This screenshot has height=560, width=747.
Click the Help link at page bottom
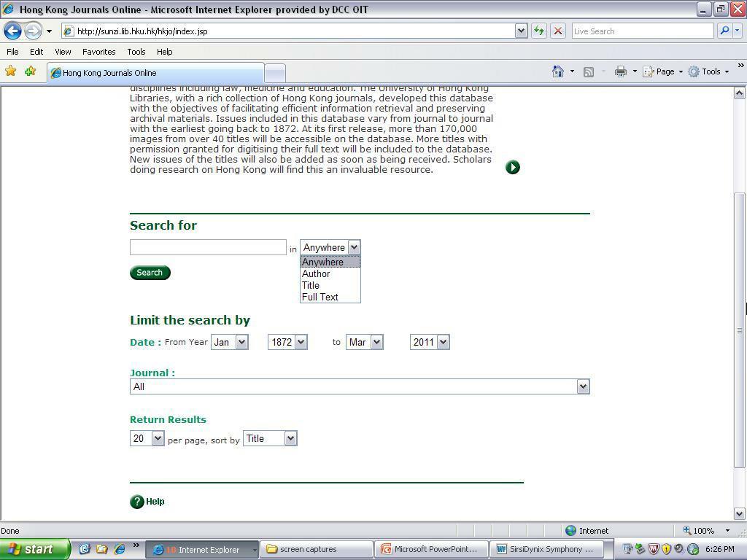(x=155, y=502)
